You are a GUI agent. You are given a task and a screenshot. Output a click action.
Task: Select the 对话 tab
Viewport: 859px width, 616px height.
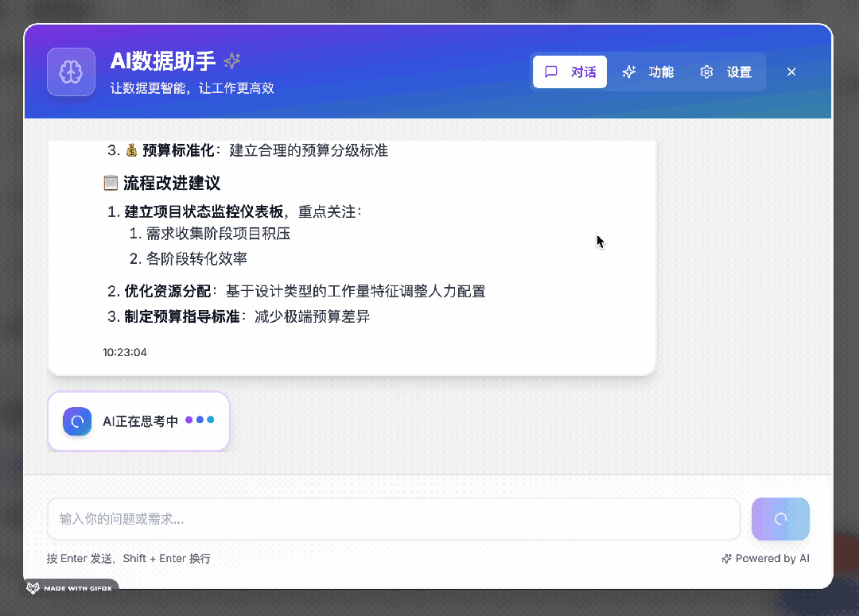[569, 72]
